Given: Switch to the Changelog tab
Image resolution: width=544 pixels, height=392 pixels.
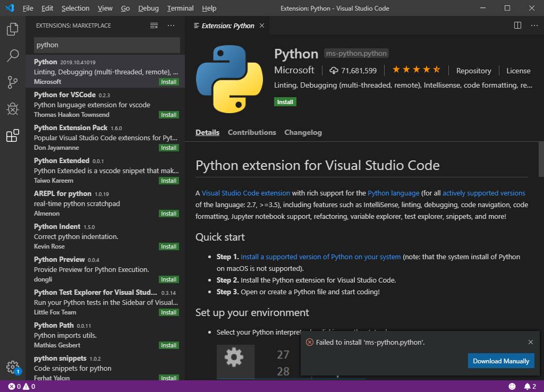Looking at the screenshot, I should 303,132.
